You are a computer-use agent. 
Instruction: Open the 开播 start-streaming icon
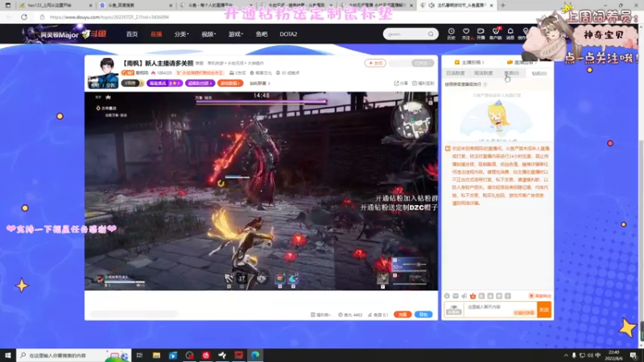tap(481, 34)
